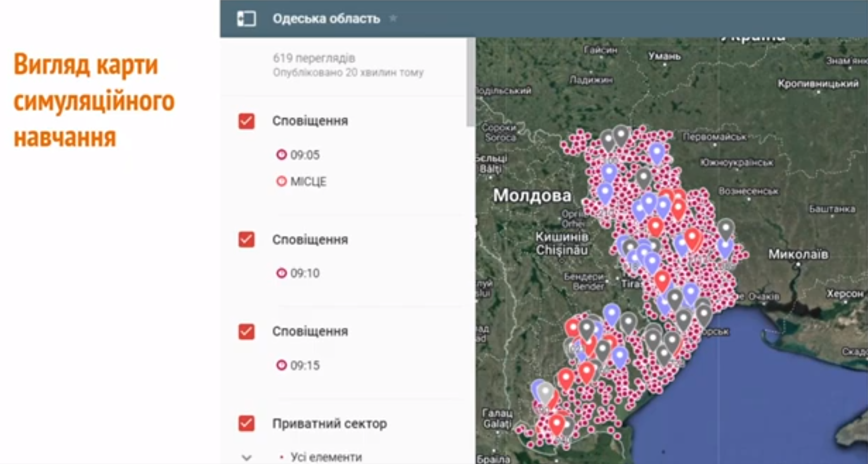868x464 pixels.
Task: Click the legend panel scrollbar
Action: point(470,82)
